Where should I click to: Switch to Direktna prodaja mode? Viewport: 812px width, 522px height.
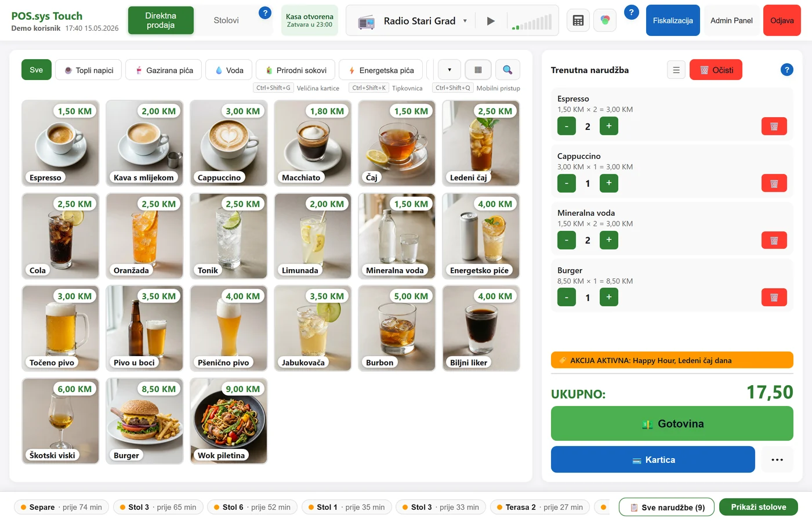(x=161, y=20)
